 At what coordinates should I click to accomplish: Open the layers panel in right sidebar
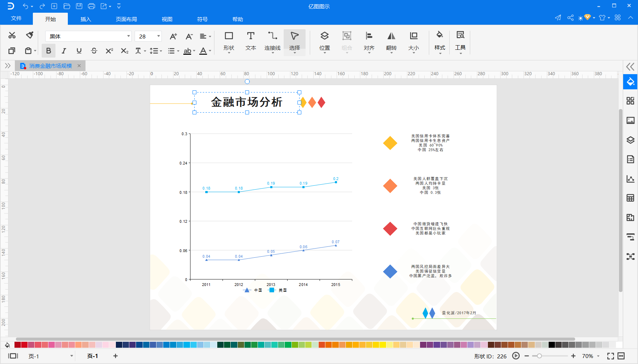pyautogui.click(x=631, y=140)
